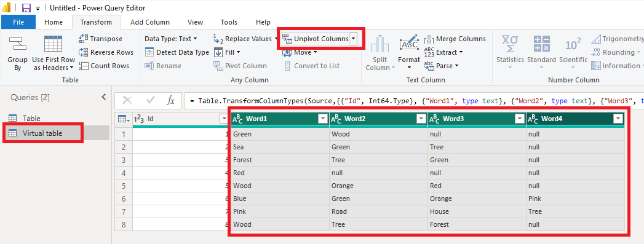This screenshot has height=244, width=644.
Task: Click the "Blue" cell
Action: coord(280,199)
